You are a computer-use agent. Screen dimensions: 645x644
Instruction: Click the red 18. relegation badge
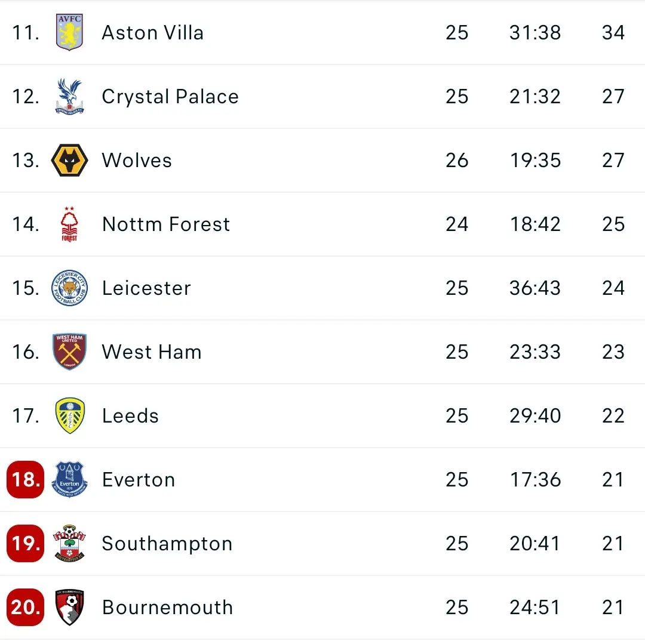coord(25,479)
